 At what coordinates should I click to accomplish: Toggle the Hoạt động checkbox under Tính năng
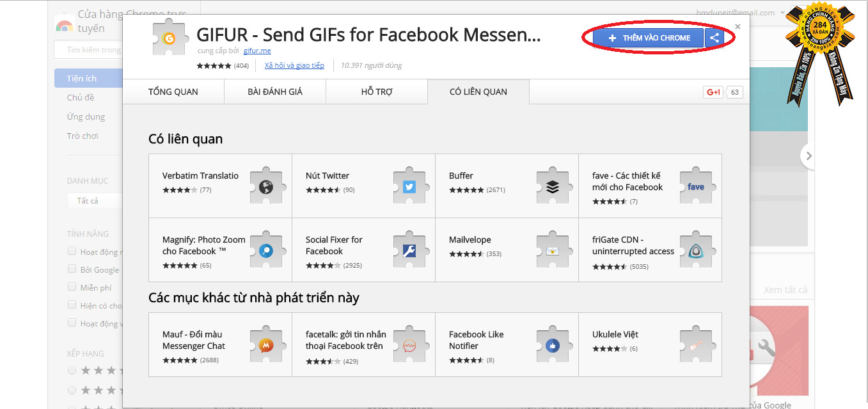coord(72,252)
